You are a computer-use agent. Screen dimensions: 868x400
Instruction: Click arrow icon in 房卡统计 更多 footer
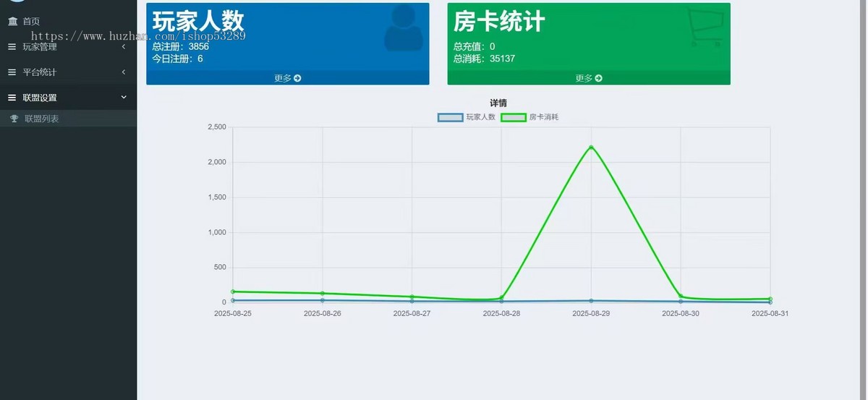pyautogui.click(x=598, y=78)
